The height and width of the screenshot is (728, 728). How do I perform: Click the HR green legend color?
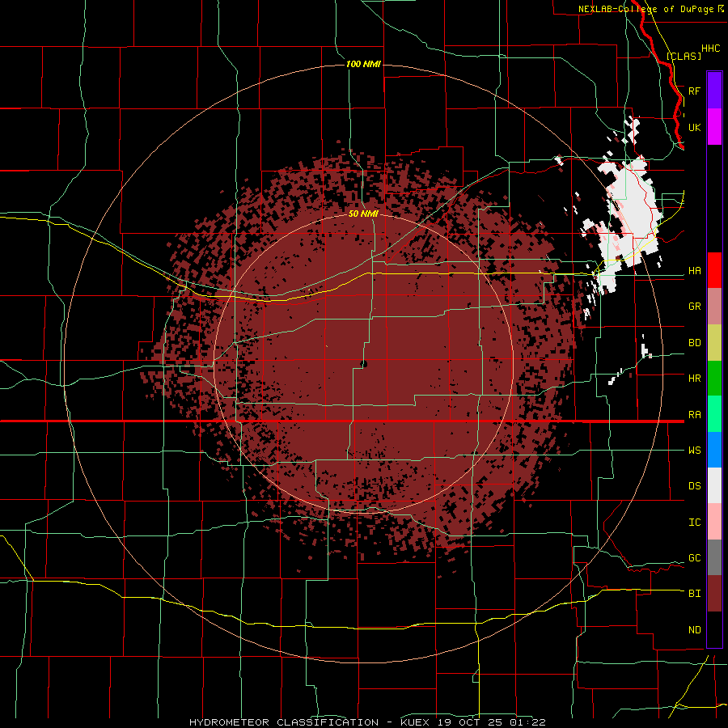(714, 378)
